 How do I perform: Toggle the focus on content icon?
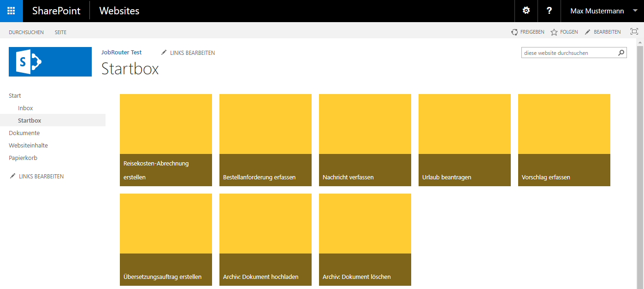pyautogui.click(x=634, y=32)
